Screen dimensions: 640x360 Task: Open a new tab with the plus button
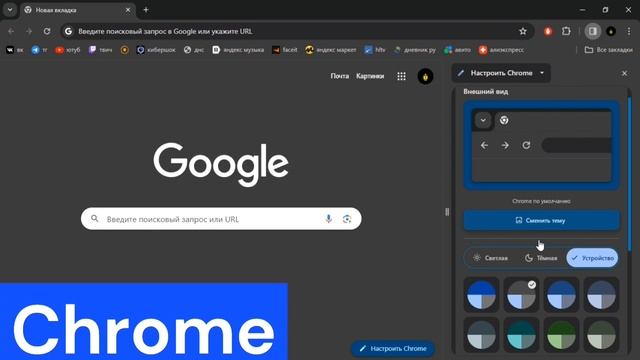(x=146, y=10)
